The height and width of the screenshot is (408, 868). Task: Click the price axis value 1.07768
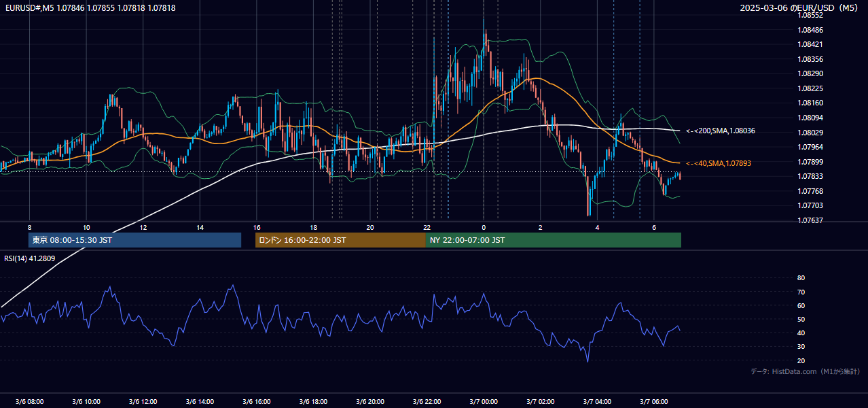(x=811, y=191)
